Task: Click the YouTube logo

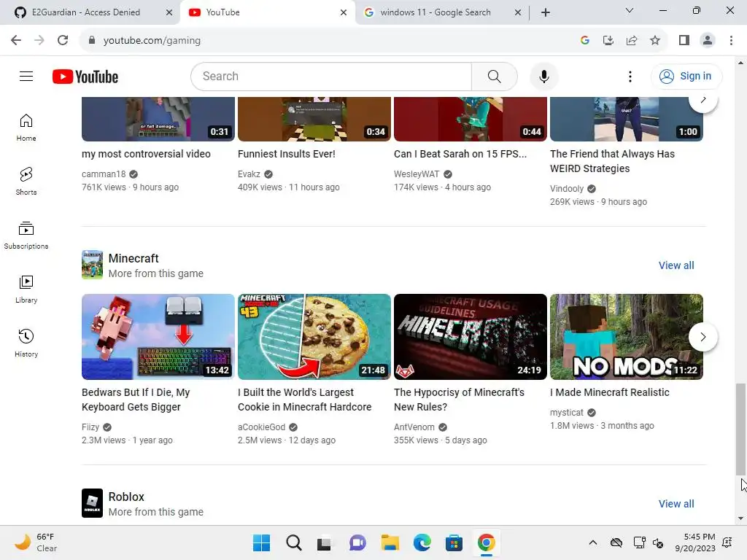Action: [85, 77]
